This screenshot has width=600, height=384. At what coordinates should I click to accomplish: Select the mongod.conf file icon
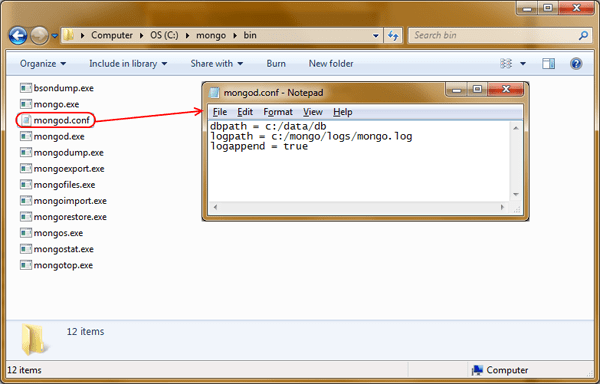[26, 120]
